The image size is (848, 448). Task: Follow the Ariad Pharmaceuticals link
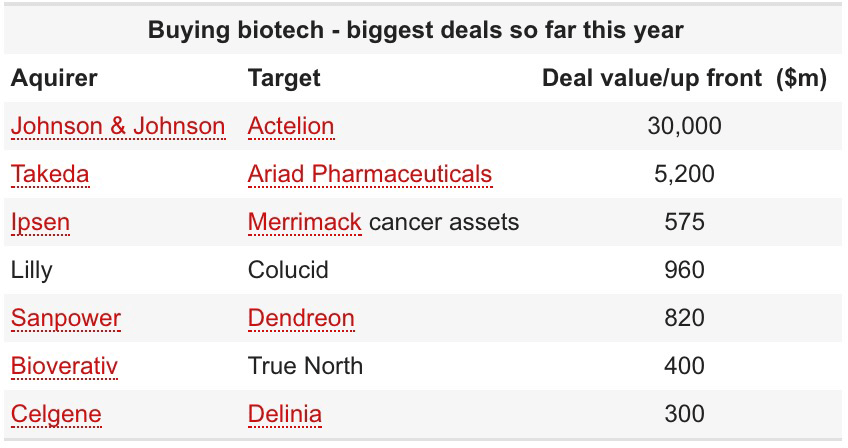coord(370,174)
